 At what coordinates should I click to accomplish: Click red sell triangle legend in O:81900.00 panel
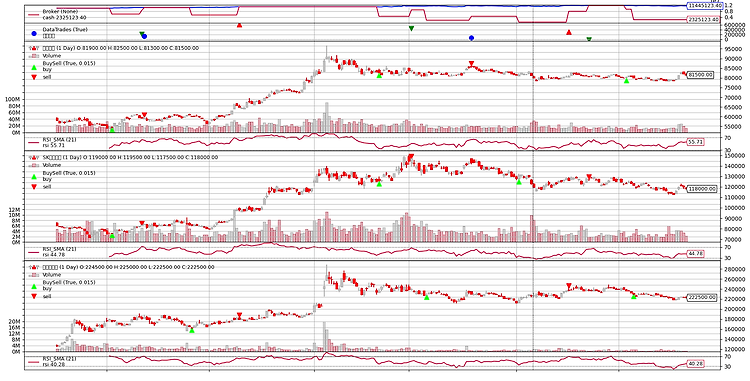(33, 77)
